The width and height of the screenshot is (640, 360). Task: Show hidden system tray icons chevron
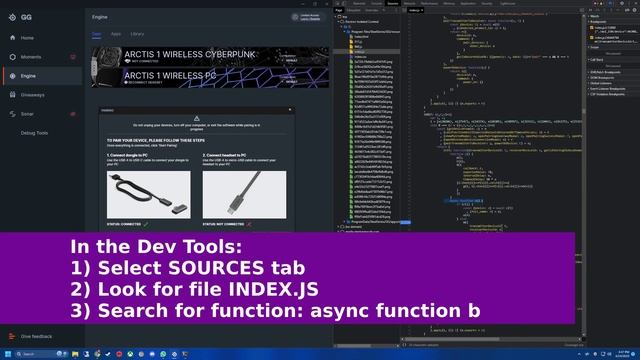[579, 354]
